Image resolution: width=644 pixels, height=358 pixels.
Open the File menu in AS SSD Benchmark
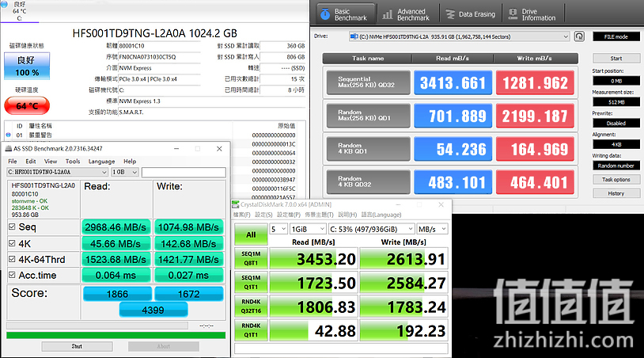[13, 161]
